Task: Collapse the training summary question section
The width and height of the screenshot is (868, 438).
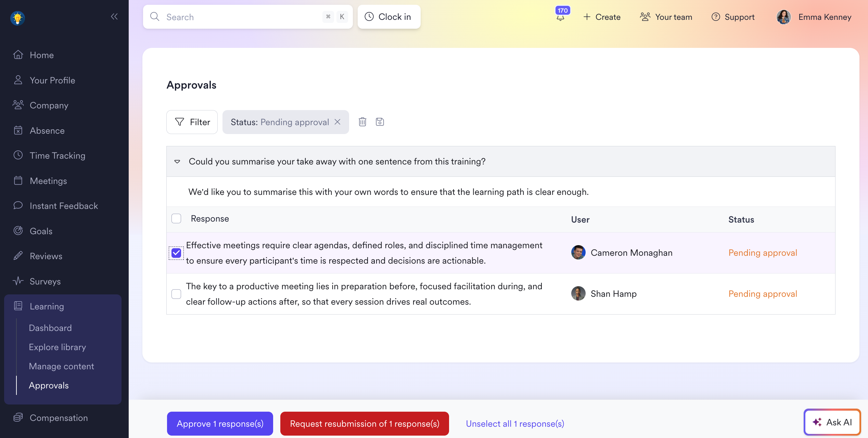Action: click(177, 161)
